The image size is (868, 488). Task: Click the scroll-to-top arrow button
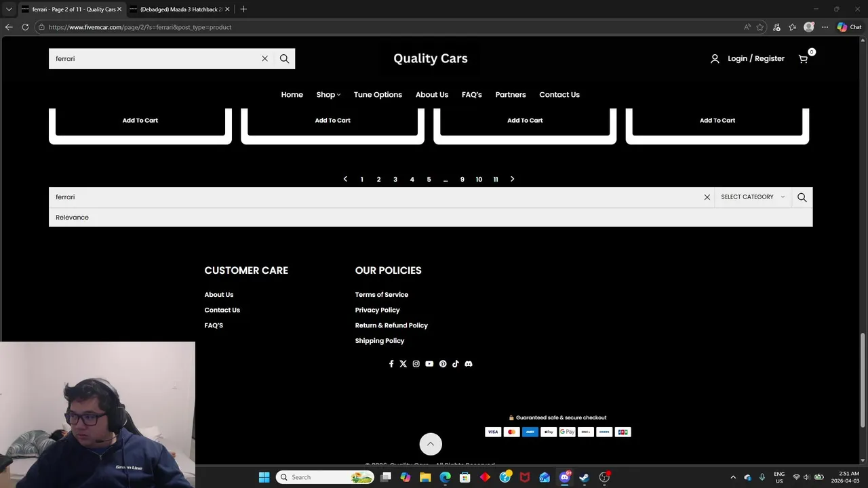click(430, 445)
